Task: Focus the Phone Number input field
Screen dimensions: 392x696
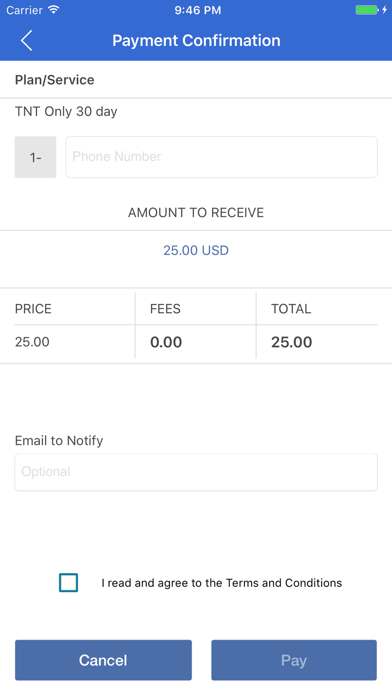Action: click(x=222, y=157)
